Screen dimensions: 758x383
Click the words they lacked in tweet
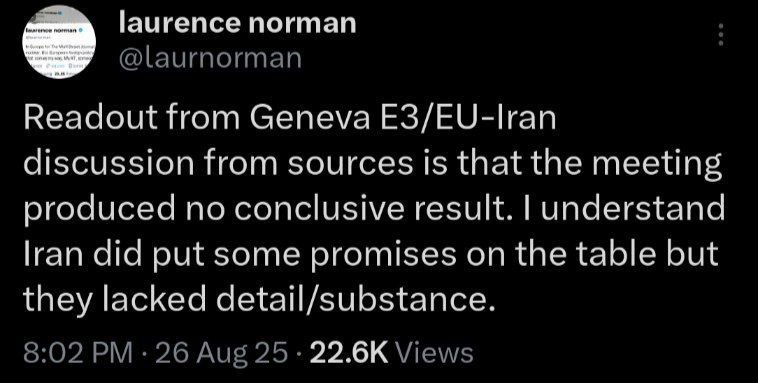click(x=115, y=301)
